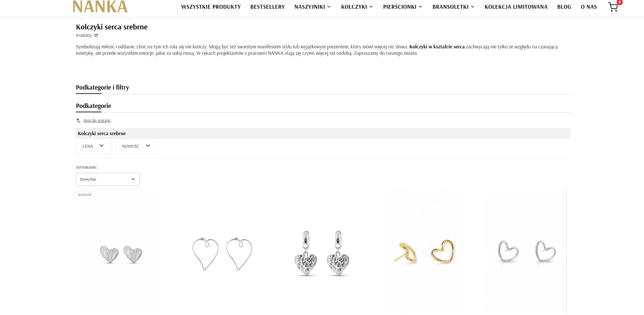
Task: Open the O NAS page
Action: 589,7
